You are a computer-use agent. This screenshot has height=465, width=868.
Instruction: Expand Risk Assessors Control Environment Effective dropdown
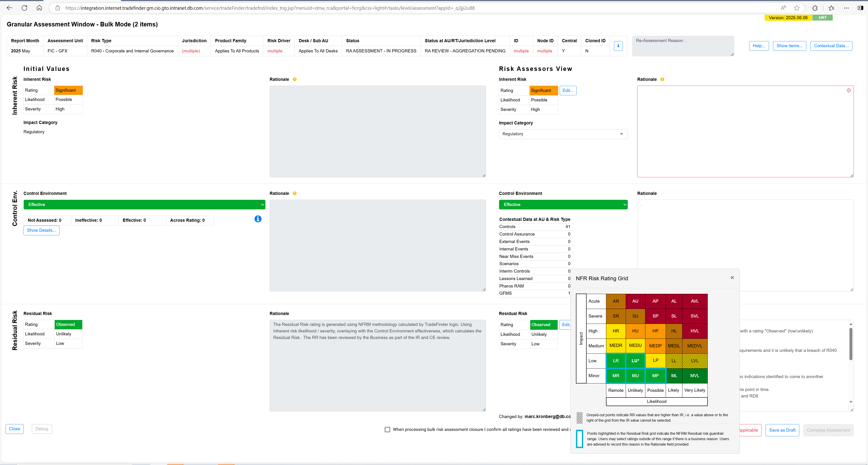pyautogui.click(x=563, y=204)
